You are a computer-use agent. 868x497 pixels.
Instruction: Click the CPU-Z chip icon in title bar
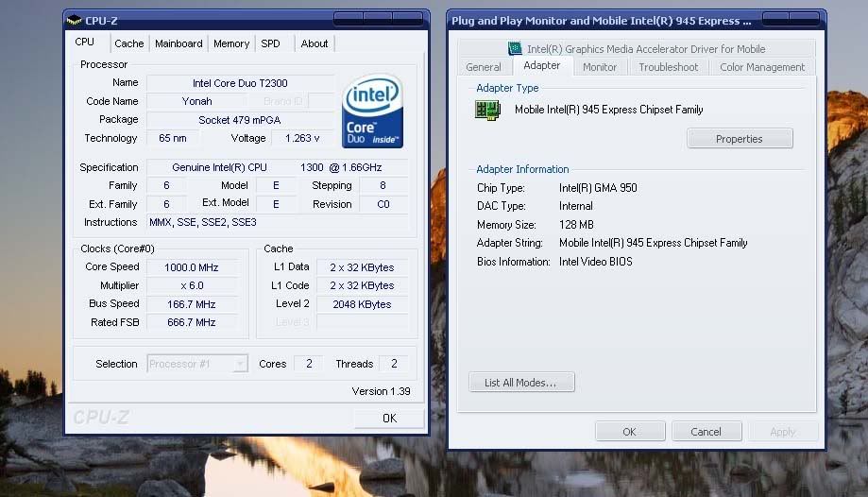(74, 21)
